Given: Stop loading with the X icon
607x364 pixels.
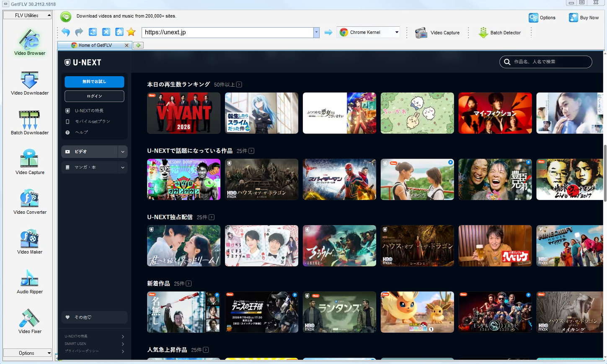Looking at the screenshot, I should coord(106,32).
